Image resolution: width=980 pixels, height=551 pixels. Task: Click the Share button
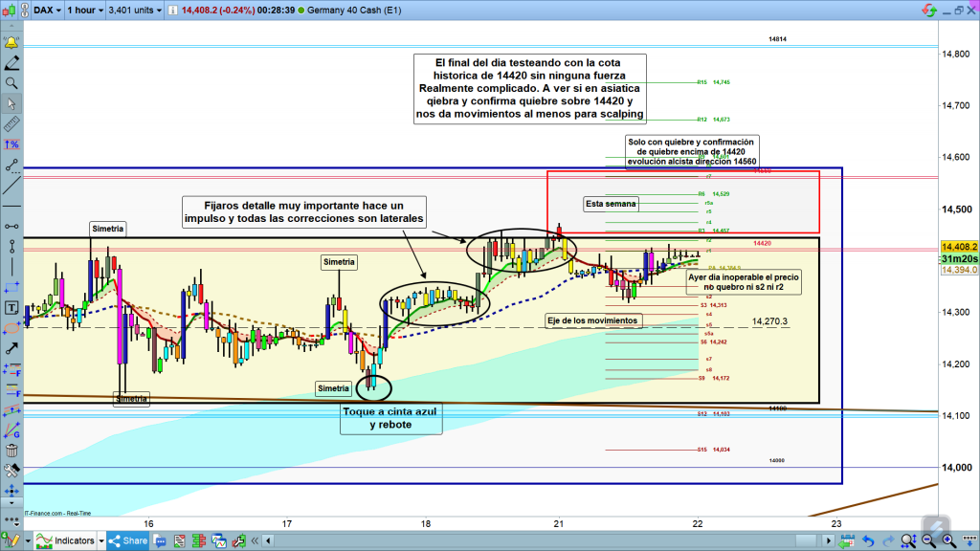(129, 541)
